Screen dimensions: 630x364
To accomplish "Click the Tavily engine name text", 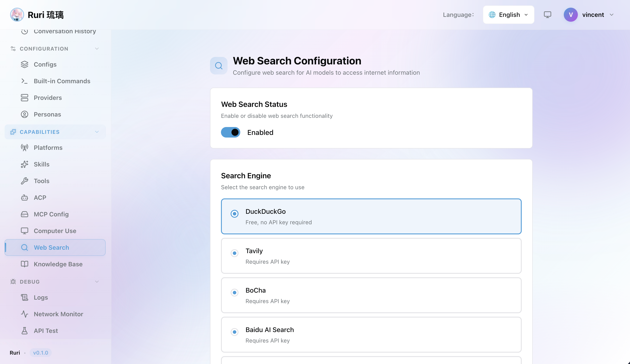I will click(x=254, y=251).
